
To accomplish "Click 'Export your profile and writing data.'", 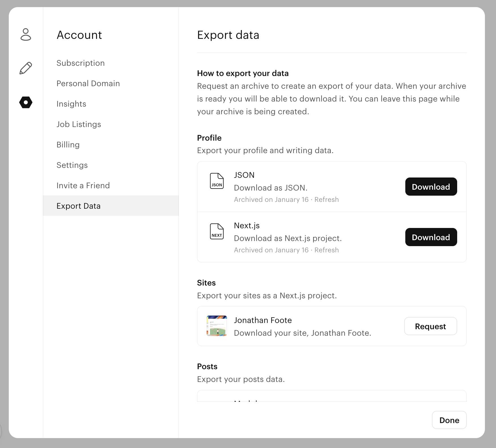I will [x=265, y=150].
